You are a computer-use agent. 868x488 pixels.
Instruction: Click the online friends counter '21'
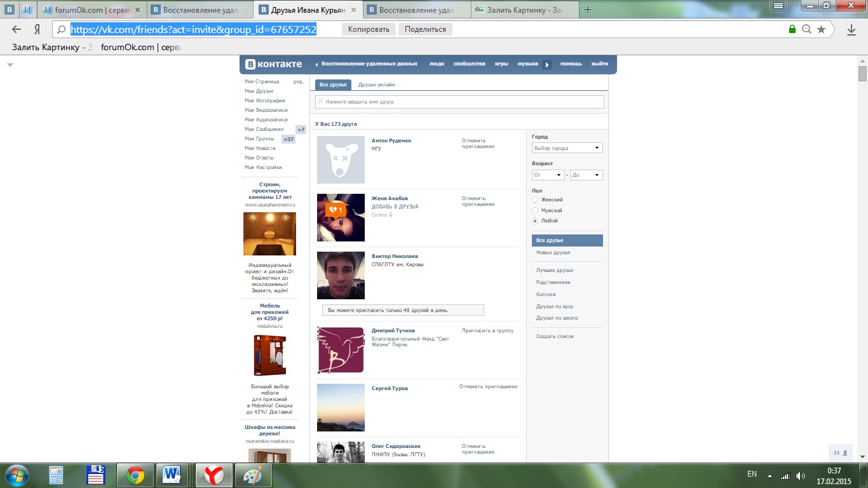pos(841,453)
